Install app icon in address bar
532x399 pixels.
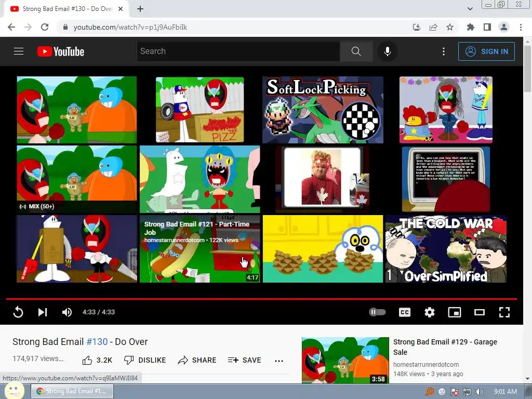coord(416,27)
